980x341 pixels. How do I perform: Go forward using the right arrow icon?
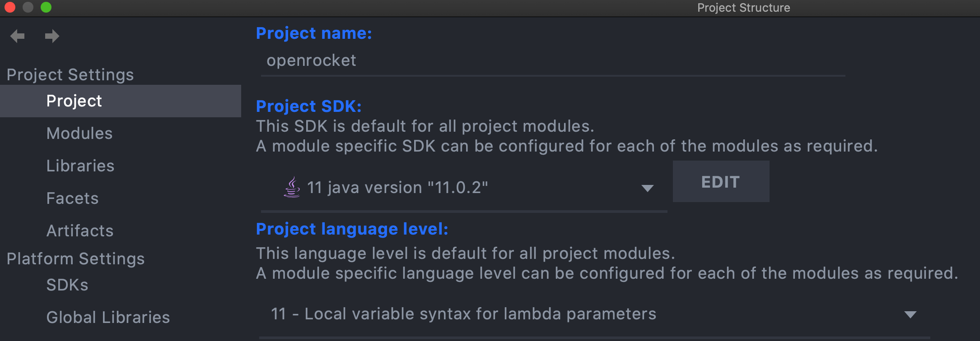[x=52, y=36]
